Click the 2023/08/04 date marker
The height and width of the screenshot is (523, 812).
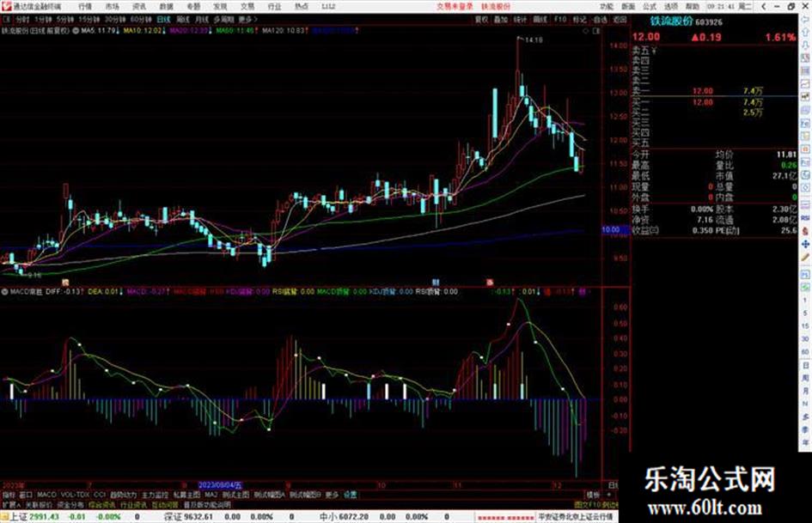pos(220,485)
